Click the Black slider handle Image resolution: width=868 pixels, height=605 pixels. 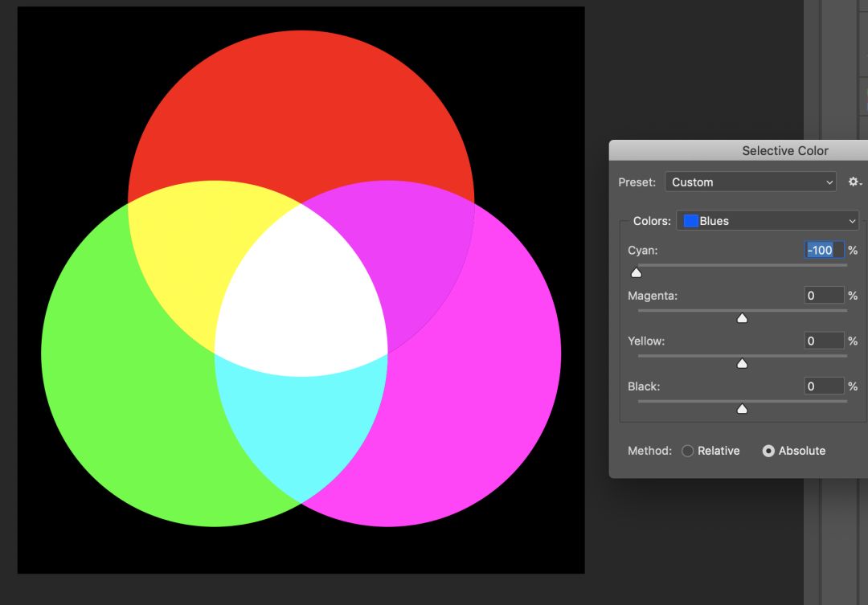point(742,409)
